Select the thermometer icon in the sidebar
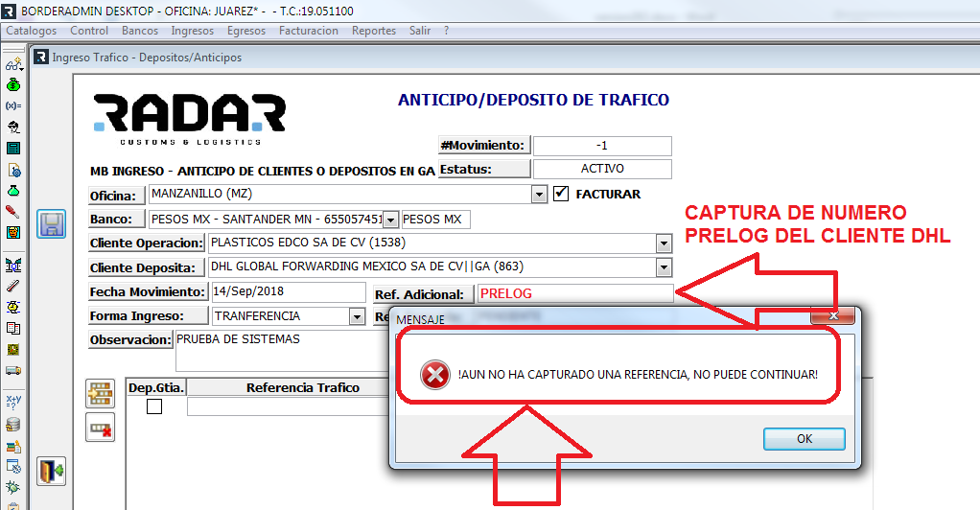980x510 pixels. tap(13, 286)
